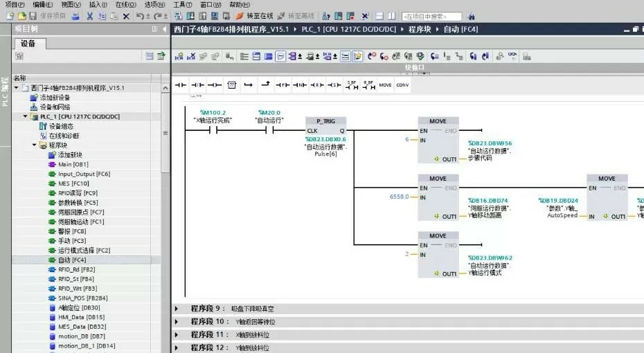Insert the S_BF set bit field instruction

point(351,85)
